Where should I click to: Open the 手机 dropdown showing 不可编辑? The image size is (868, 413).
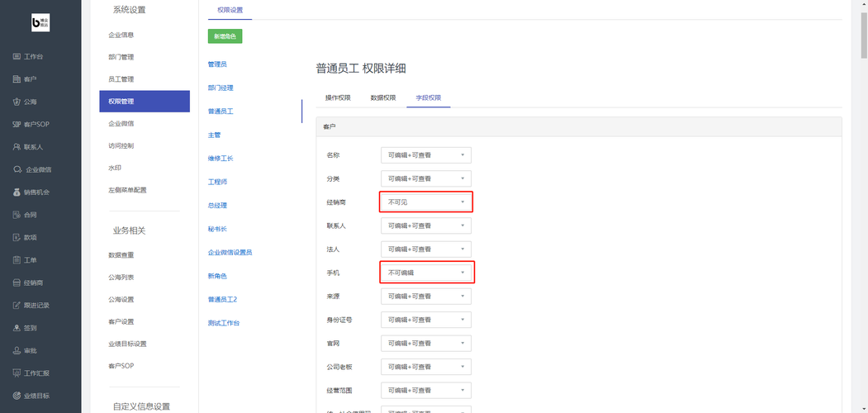[425, 273]
